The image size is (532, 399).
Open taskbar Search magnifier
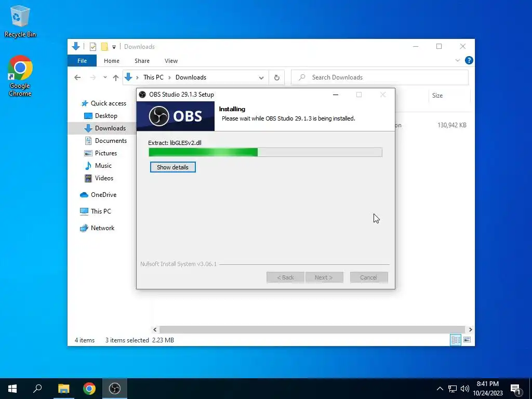[37, 389]
